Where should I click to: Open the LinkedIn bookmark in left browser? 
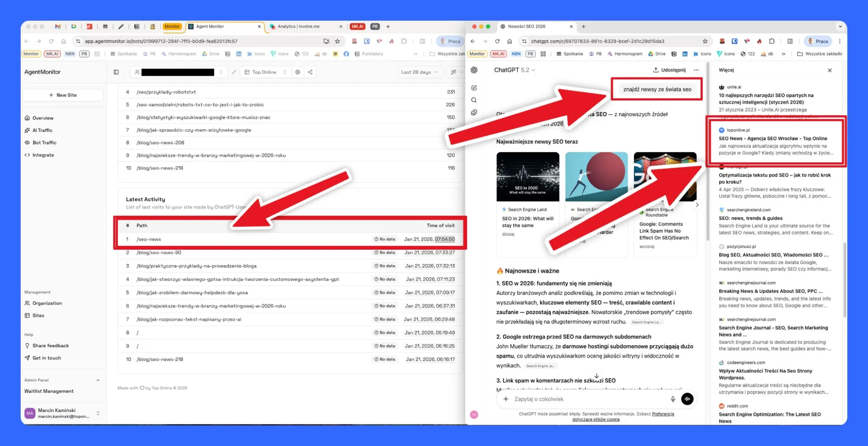coord(239,54)
